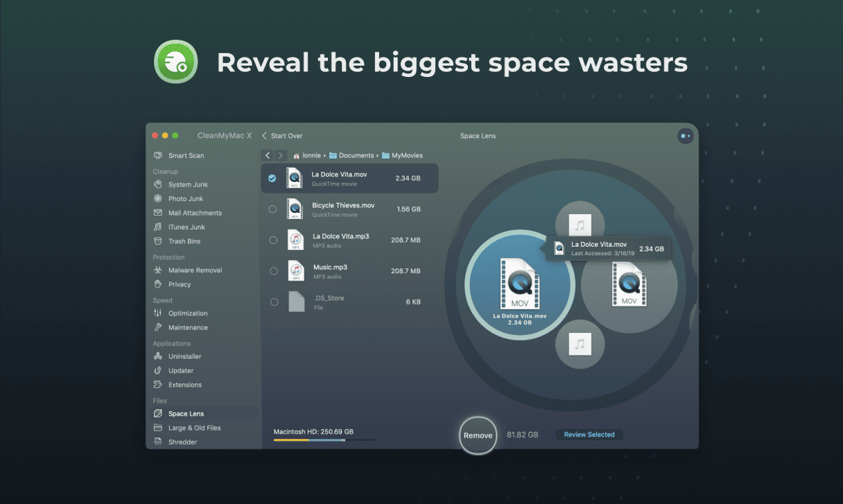The image size is (843, 504).
Task: Navigate forward with the right chevron
Action: pos(280,156)
